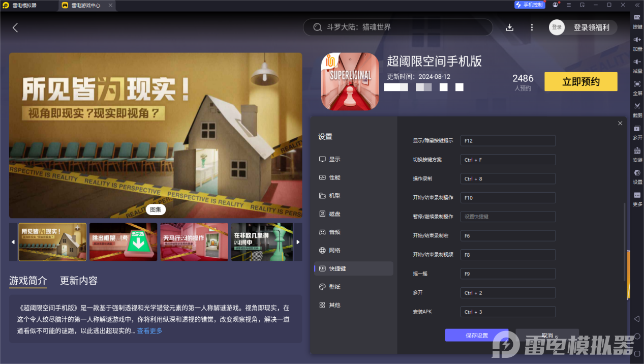
Task: Open the three-dot more menu near search
Action: point(532,27)
